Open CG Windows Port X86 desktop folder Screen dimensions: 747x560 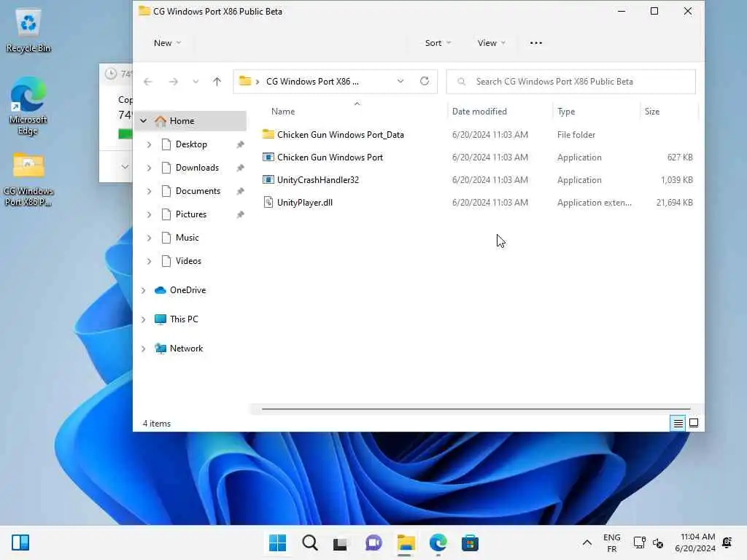coord(28,179)
